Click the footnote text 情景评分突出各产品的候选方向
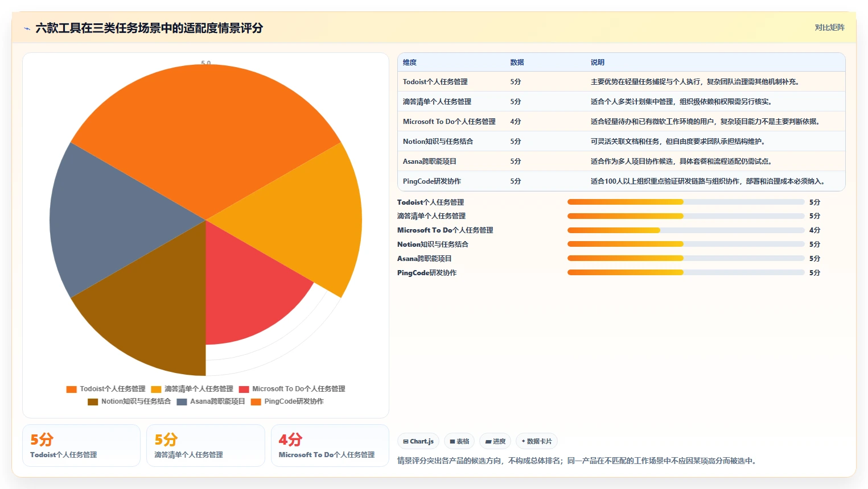Viewport: 868px width, 489px height. [x=578, y=461]
